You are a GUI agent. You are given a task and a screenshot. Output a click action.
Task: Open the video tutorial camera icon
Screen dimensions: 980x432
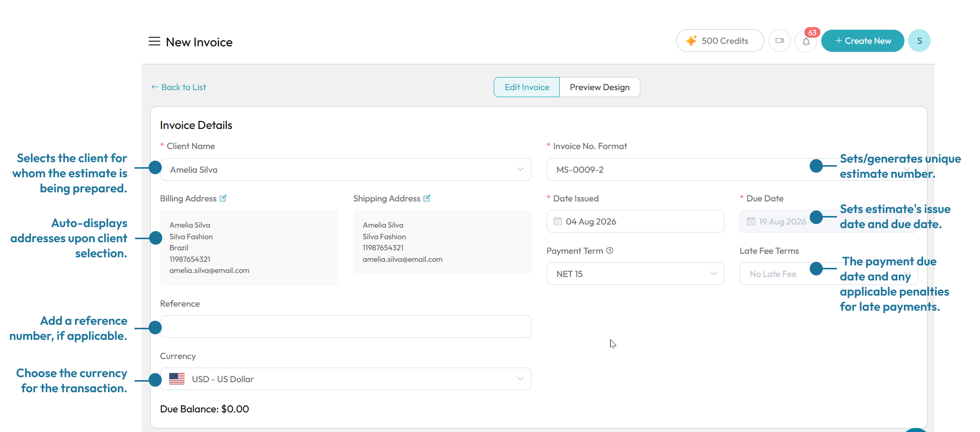779,41
